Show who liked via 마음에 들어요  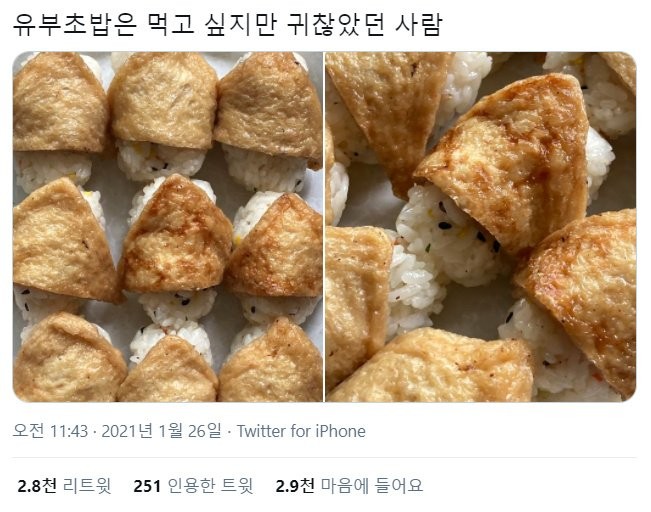click(372, 485)
